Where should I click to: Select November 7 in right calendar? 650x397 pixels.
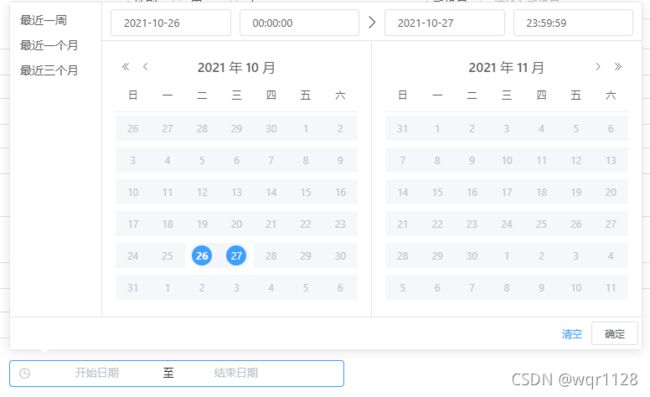click(403, 160)
